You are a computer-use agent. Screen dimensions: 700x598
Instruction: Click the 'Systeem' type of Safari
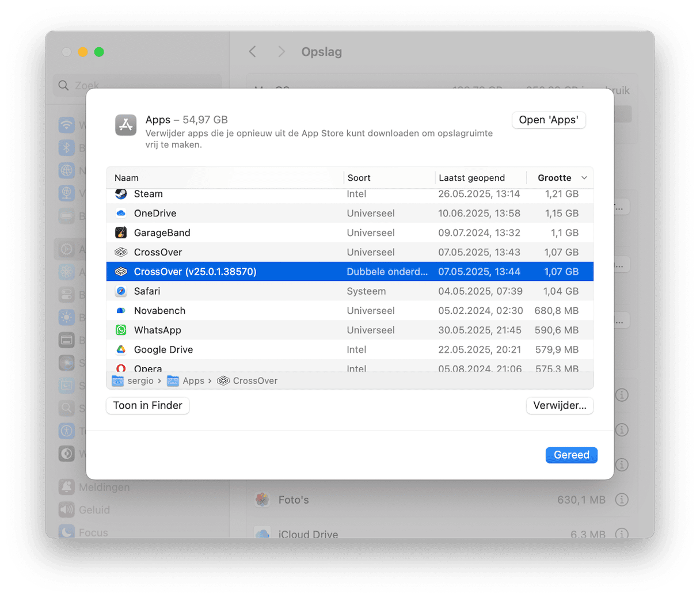click(366, 291)
